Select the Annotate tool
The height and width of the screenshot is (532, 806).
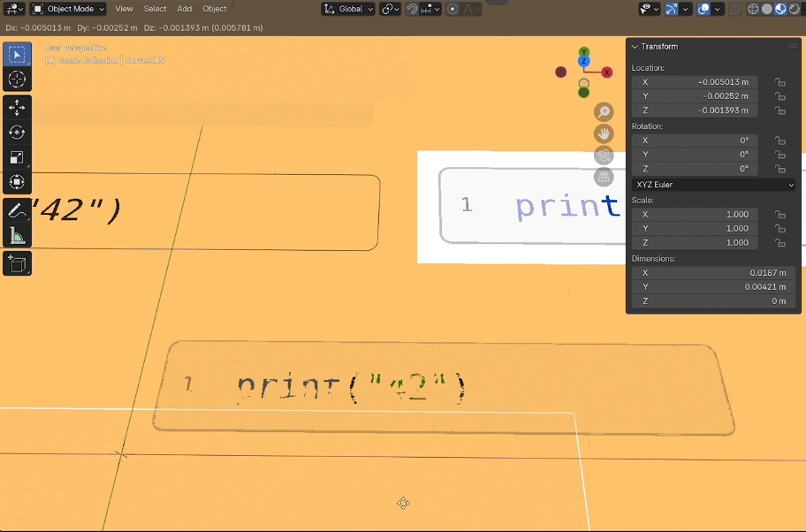click(x=17, y=210)
